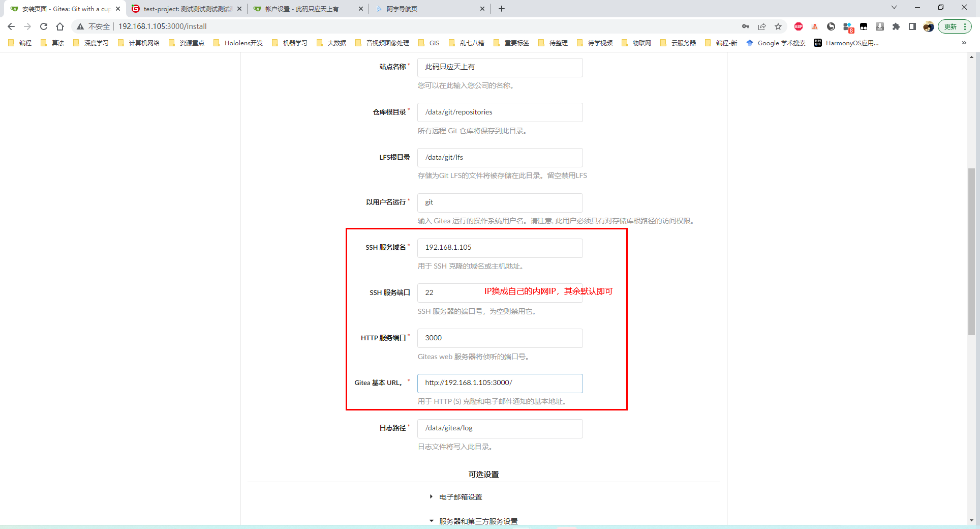Select the Gitea install page tab
This screenshot has width=980, height=529.
pyautogui.click(x=66, y=9)
